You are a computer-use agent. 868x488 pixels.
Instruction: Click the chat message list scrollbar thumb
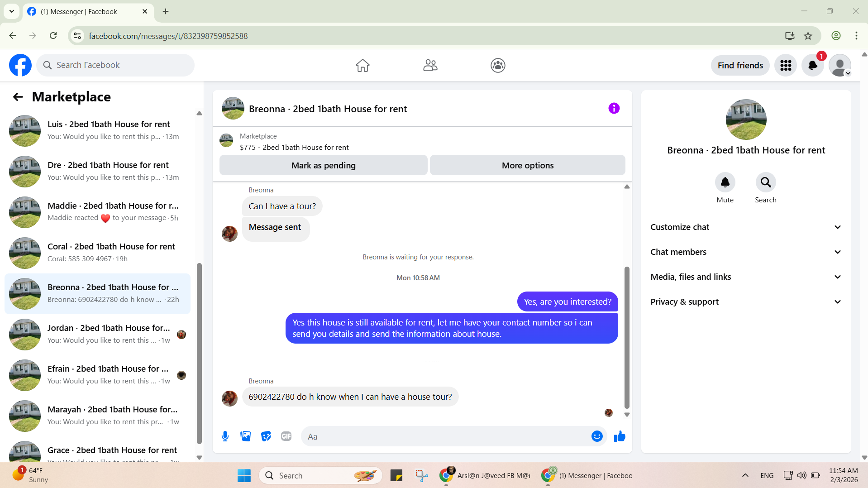point(627,337)
